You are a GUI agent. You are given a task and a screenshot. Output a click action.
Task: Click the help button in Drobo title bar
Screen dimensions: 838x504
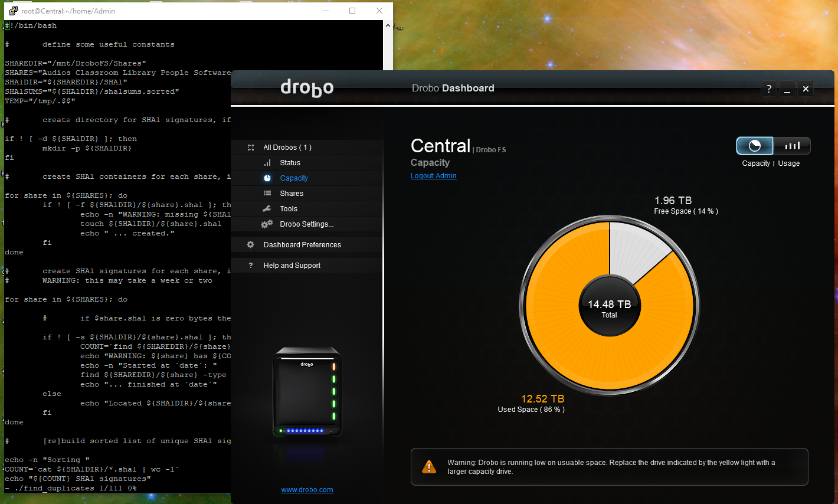coord(769,89)
